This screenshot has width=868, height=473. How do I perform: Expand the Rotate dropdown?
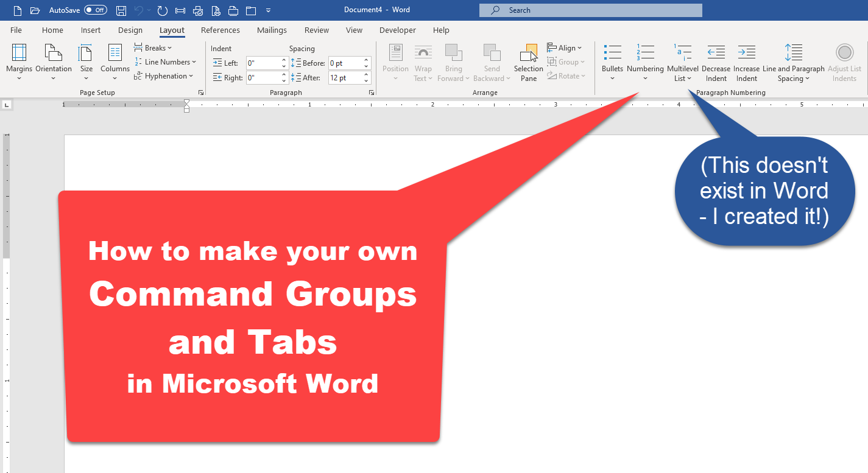tap(566, 76)
